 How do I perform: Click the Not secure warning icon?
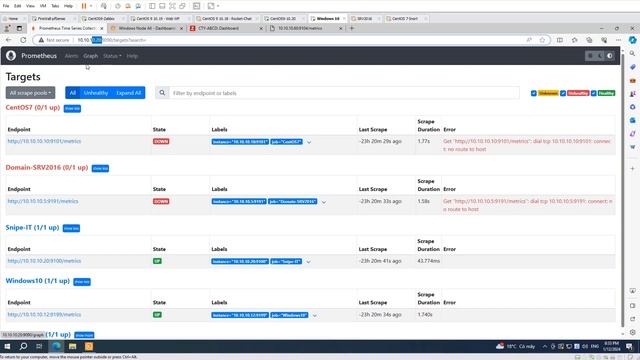click(41, 40)
